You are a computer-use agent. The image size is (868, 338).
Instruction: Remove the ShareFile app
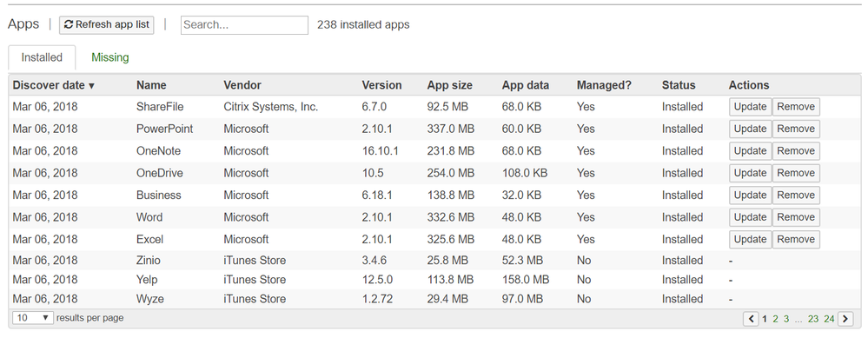tap(796, 107)
